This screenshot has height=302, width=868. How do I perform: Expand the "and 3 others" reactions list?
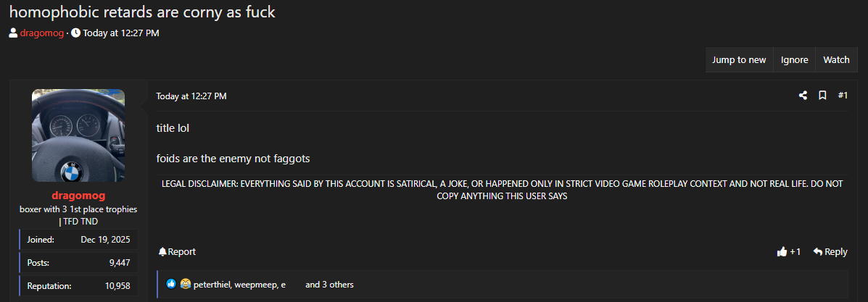coord(329,285)
